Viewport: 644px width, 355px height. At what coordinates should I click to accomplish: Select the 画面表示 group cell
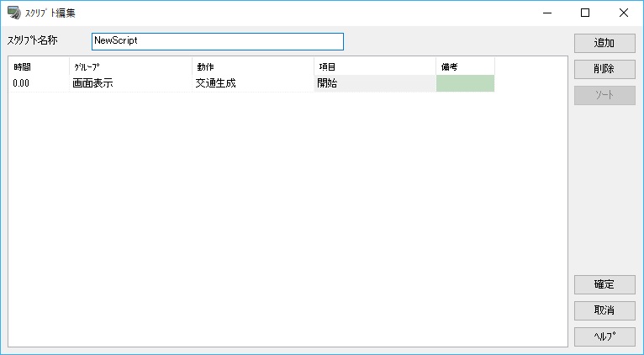130,83
